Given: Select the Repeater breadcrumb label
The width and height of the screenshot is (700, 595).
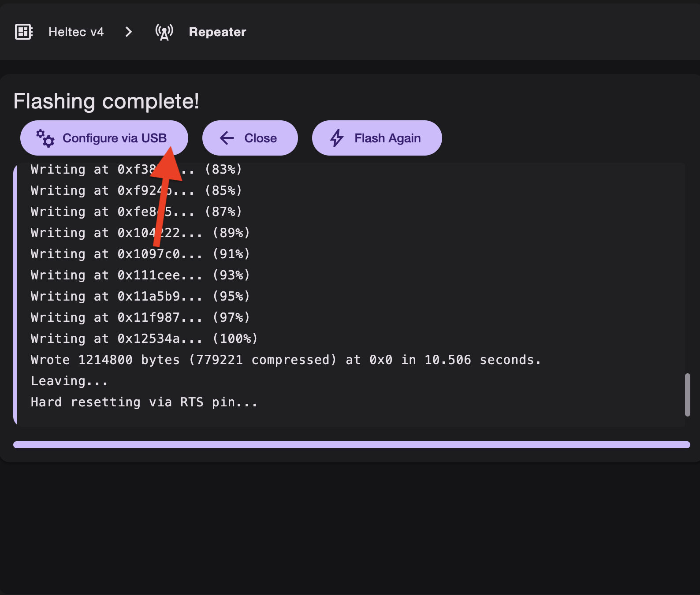Looking at the screenshot, I should [x=217, y=32].
